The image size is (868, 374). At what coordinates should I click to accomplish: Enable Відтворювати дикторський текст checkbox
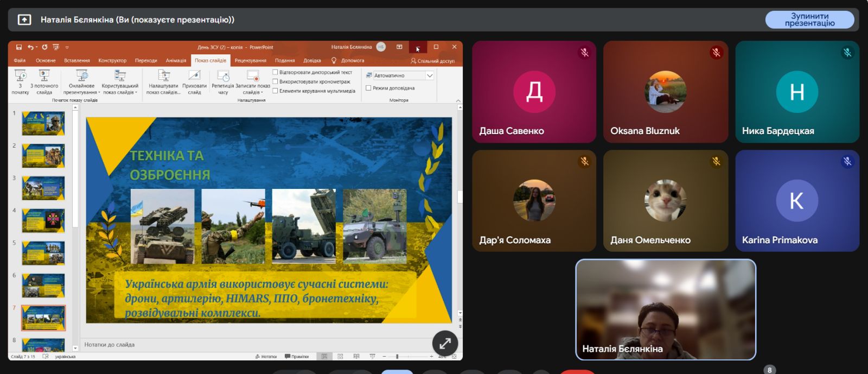tap(275, 72)
